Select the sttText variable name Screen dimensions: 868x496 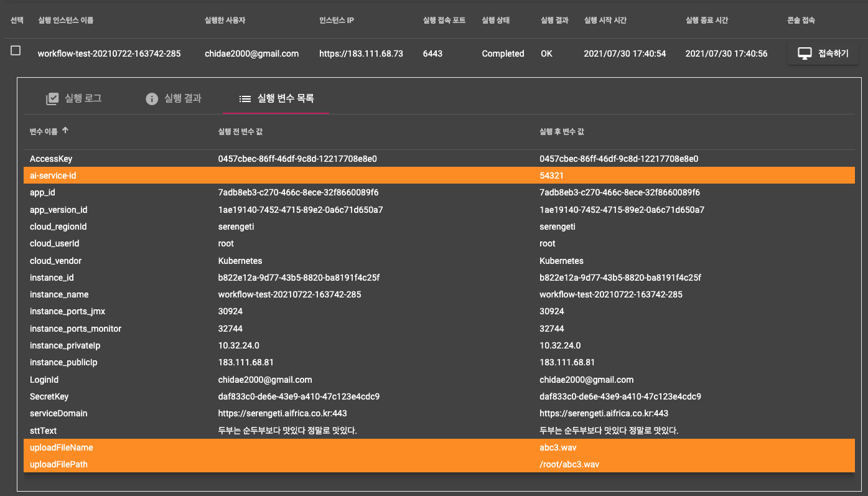[x=44, y=431]
